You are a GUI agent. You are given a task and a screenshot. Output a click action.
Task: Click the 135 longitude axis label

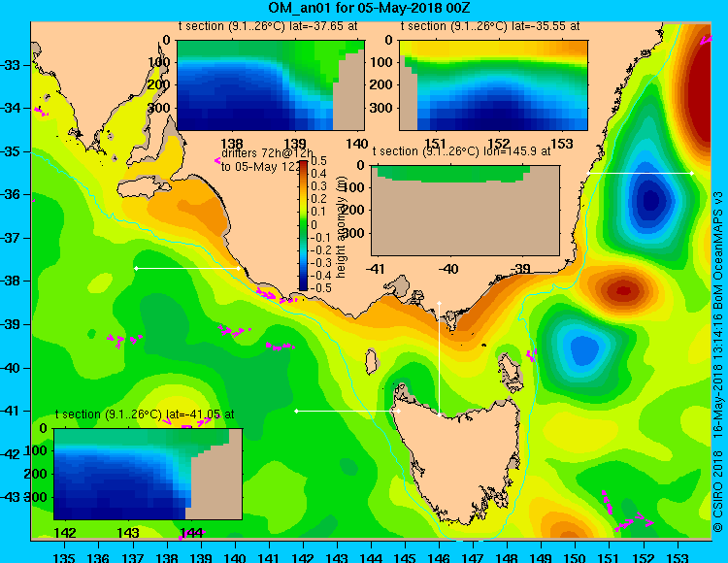coord(64,557)
